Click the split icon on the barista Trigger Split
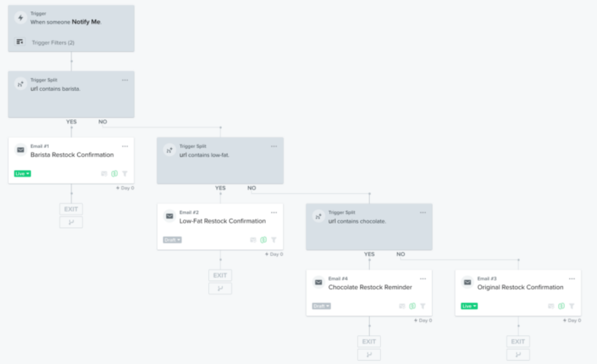 pyautogui.click(x=20, y=84)
